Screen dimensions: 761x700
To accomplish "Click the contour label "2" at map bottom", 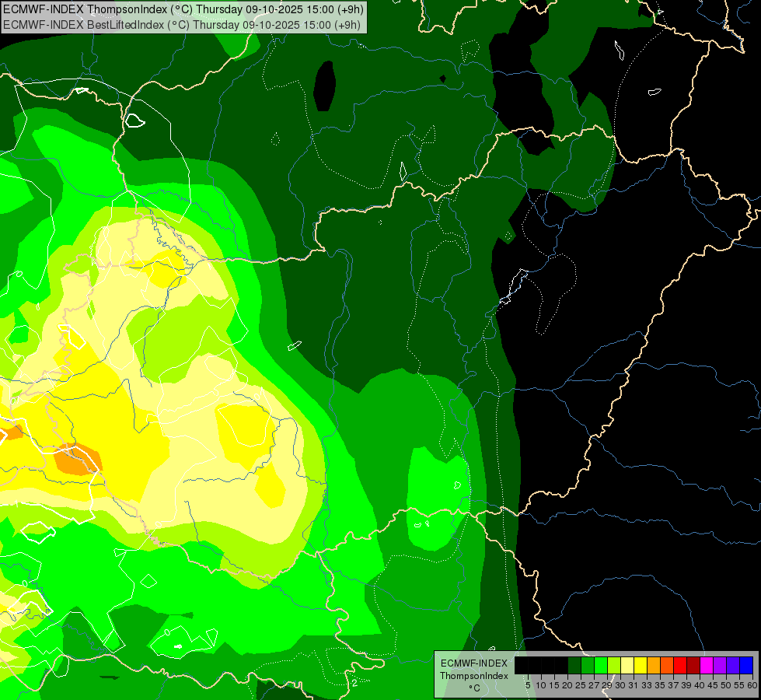I will coord(354,683).
